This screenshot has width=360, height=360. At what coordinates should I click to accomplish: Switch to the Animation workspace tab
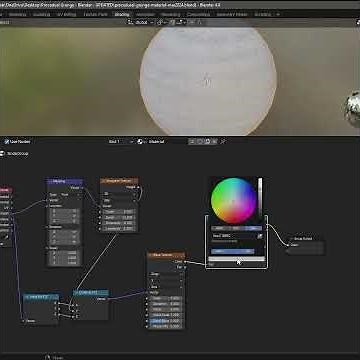(146, 14)
